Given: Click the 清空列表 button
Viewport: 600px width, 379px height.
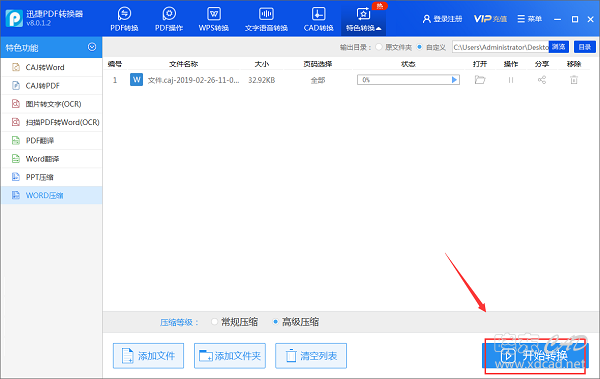Looking at the screenshot, I should point(311,356).
